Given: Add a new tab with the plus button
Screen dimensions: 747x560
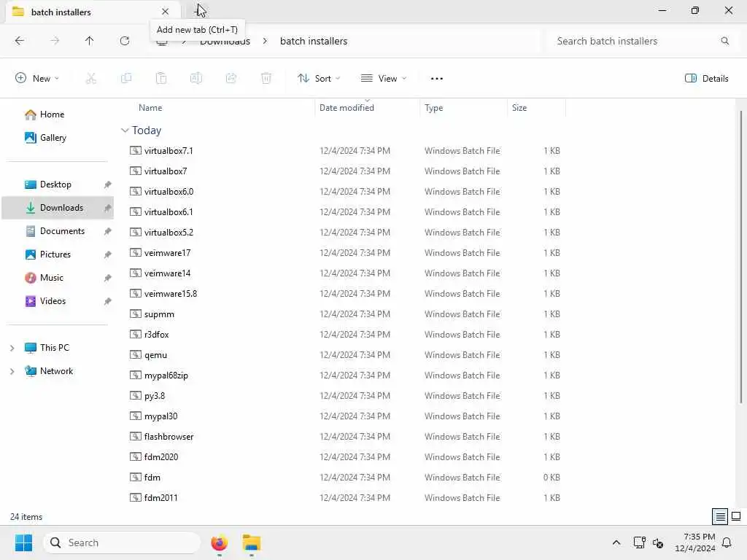Looking at the screenshot, I should pyautogui.click(x=199, y=11).
